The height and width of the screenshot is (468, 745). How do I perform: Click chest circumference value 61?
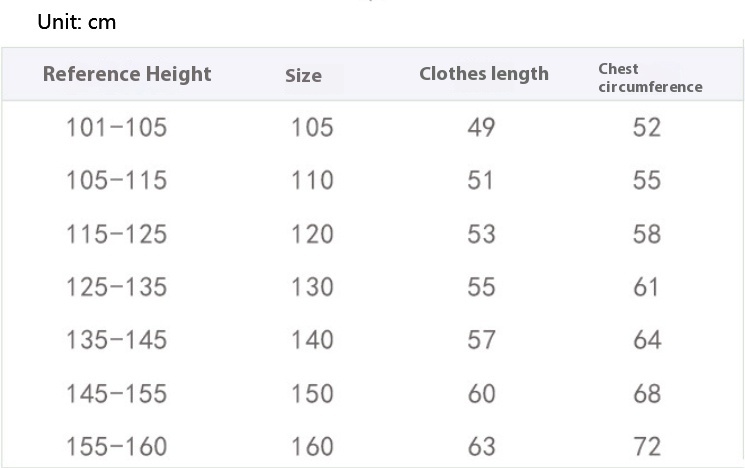(x=646, y=287)
